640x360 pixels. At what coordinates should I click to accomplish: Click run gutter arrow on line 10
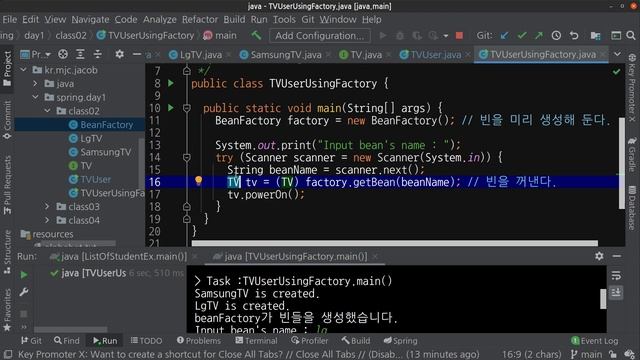(171, 108)
